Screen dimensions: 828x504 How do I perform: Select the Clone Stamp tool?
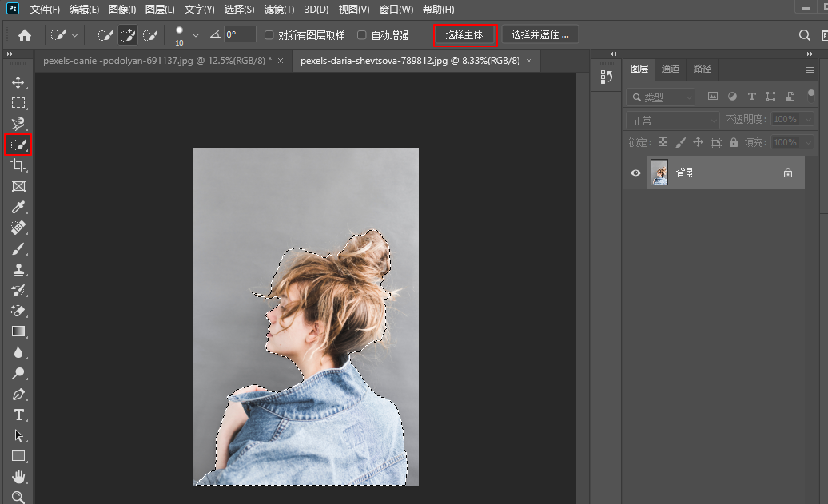(18, 269)
